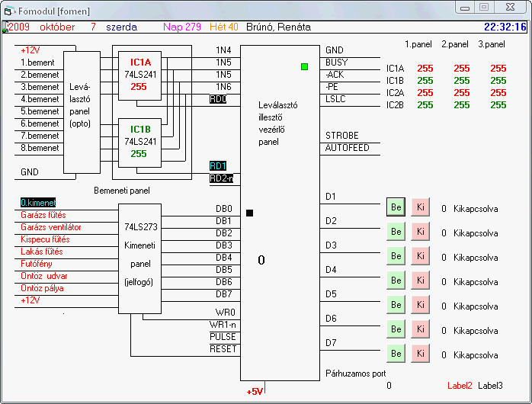
Task: Click the IC2A row label in table
Action: click(396, 92)
